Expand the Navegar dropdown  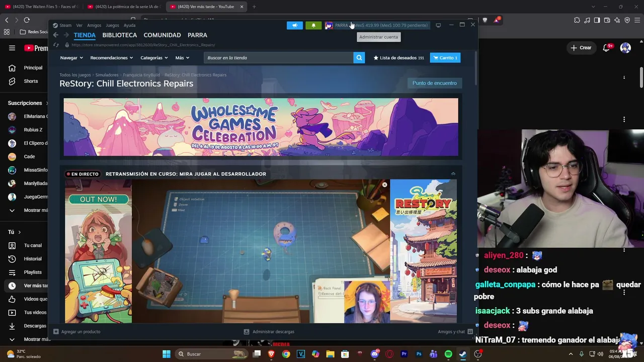pos(71,58)
